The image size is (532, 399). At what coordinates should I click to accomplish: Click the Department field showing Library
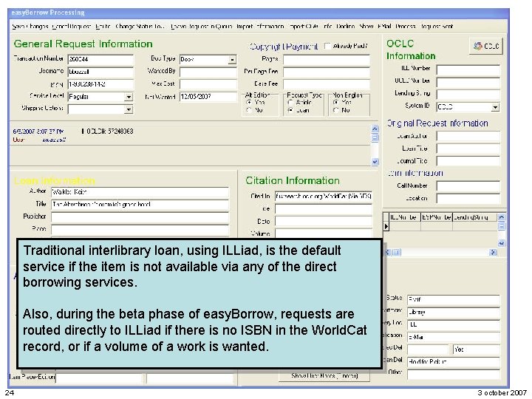[453, 312]
